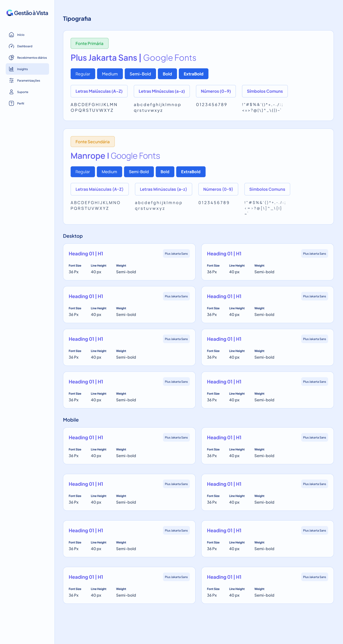Open Recebimentos diários pie chart icon

(x=11, y=58)
